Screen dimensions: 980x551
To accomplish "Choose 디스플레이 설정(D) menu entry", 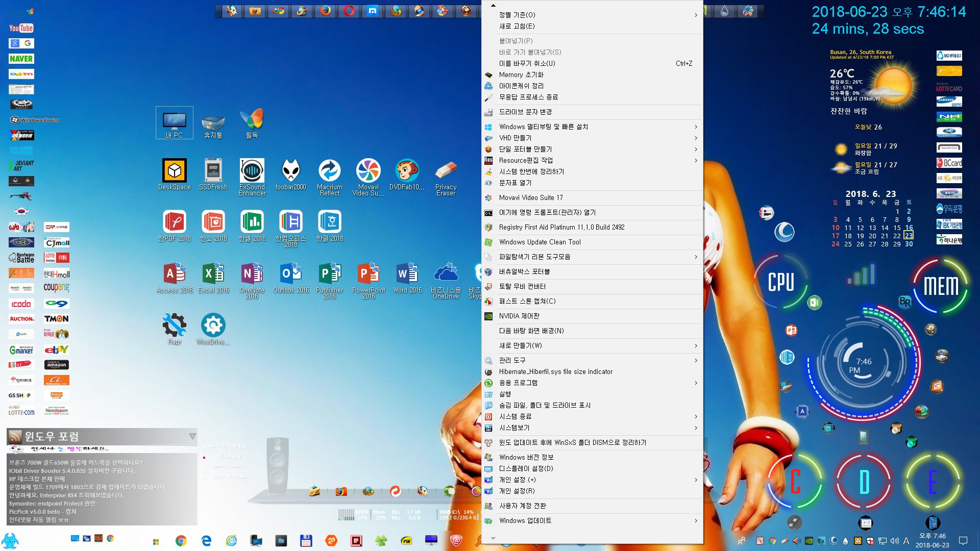I will pos(593,468).
